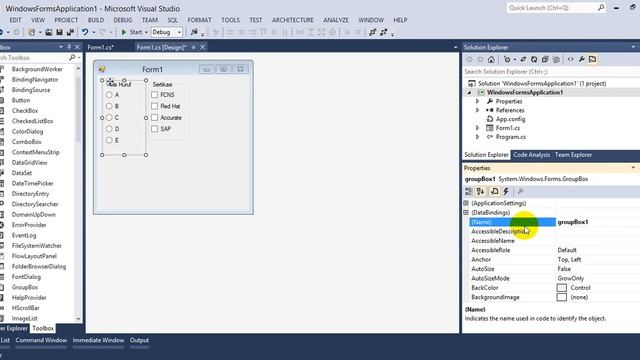This screenshot has height=360, width=640.
Task: Switch to the Code Analysis tab
Action: (531, 155)
